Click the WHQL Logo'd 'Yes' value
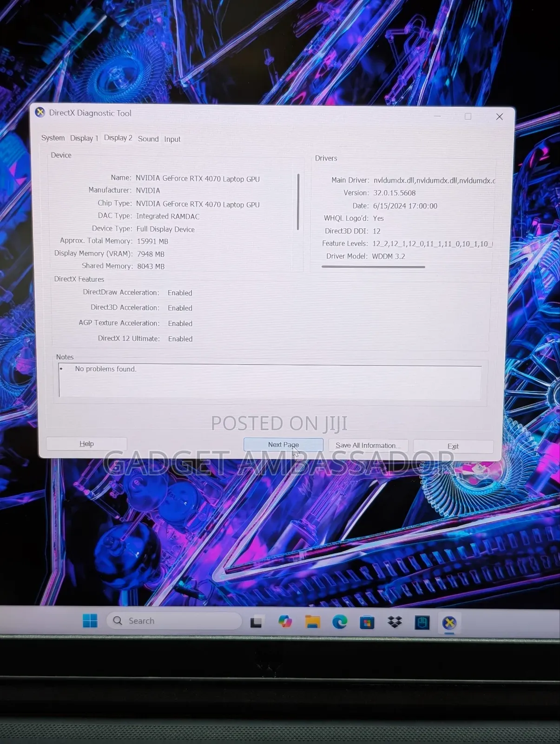This screenshot has width=560, height=744. click(x=378, y=219)
